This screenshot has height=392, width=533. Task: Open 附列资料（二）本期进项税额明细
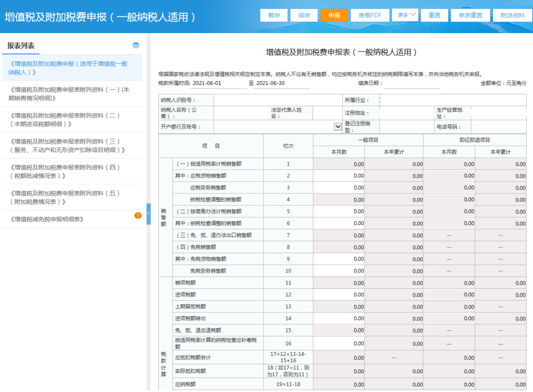coord(72,119)
